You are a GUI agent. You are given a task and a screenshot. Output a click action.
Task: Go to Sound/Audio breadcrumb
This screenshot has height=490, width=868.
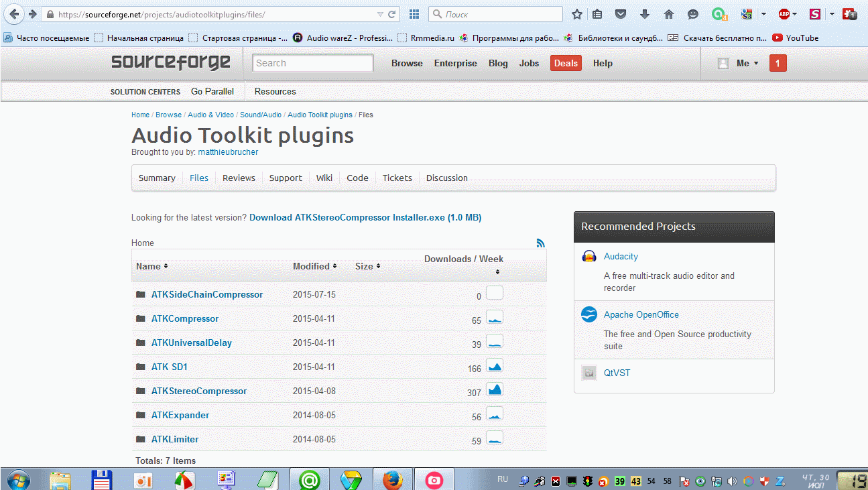coord(261,115)
